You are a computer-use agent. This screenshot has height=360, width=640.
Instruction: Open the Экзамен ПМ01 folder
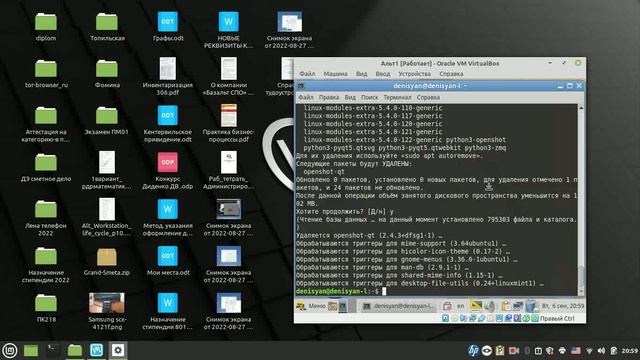[x=107, y=116]
